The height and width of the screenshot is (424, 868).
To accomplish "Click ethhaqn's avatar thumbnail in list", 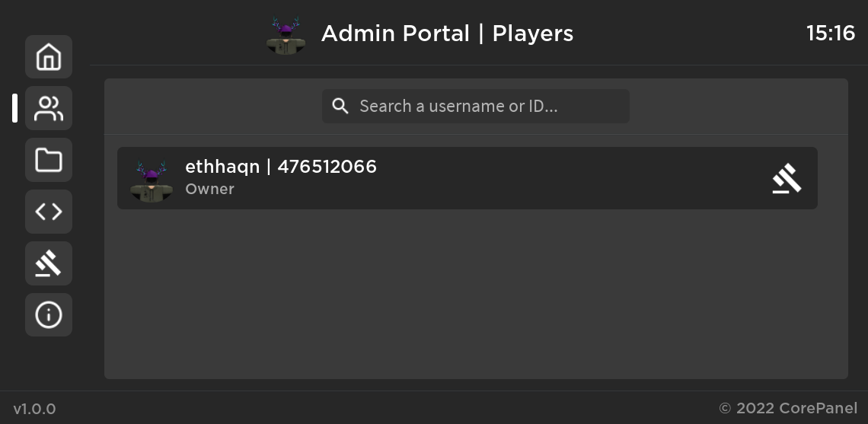I will [x=151, y=182].
